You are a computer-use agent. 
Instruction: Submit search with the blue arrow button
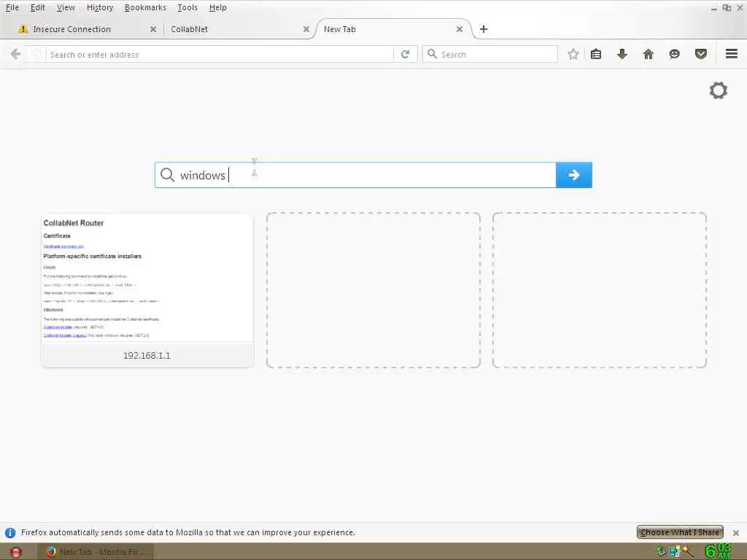[x=574, y=175]
